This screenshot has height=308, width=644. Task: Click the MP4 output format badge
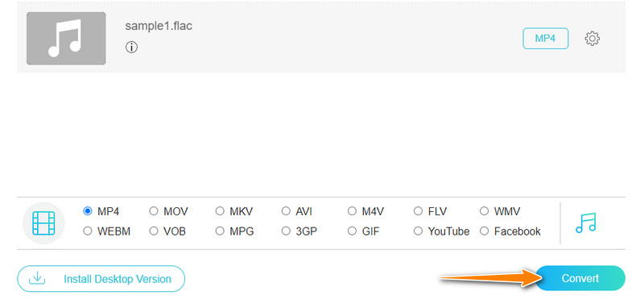pos(546,39)
